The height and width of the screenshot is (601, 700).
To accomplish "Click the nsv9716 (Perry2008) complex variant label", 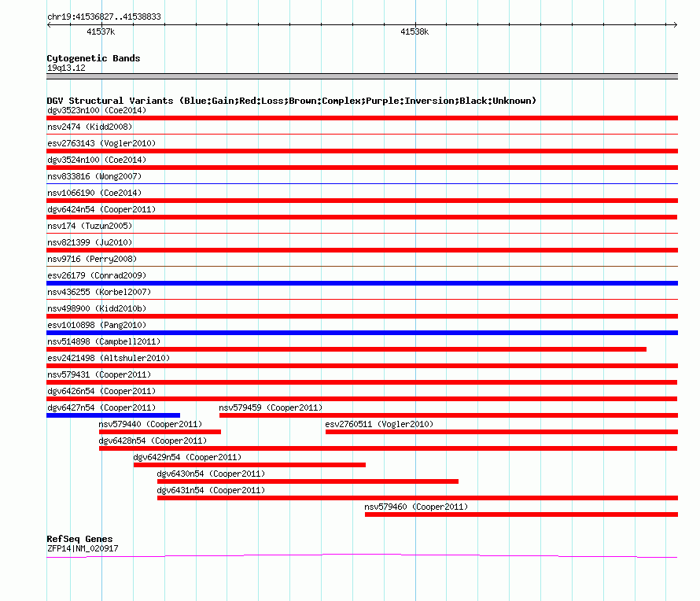I will point(92,259).
